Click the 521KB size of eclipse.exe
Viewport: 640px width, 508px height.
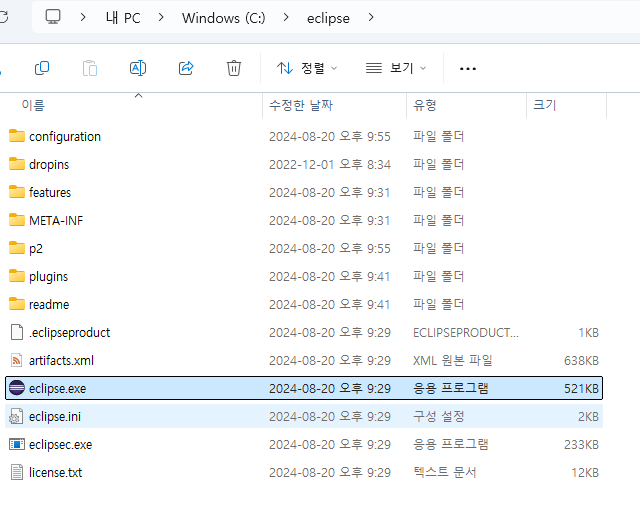click(581, 388)
